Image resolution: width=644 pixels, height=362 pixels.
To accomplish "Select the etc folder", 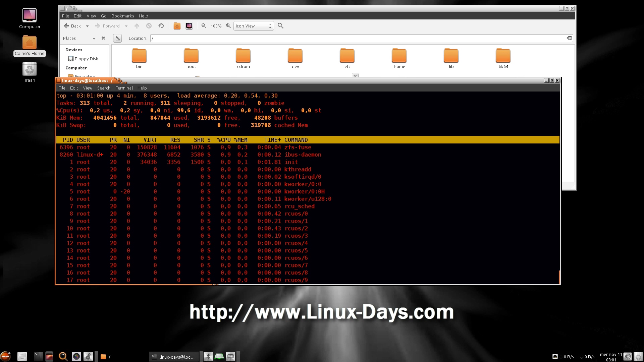I will point(347,58).
